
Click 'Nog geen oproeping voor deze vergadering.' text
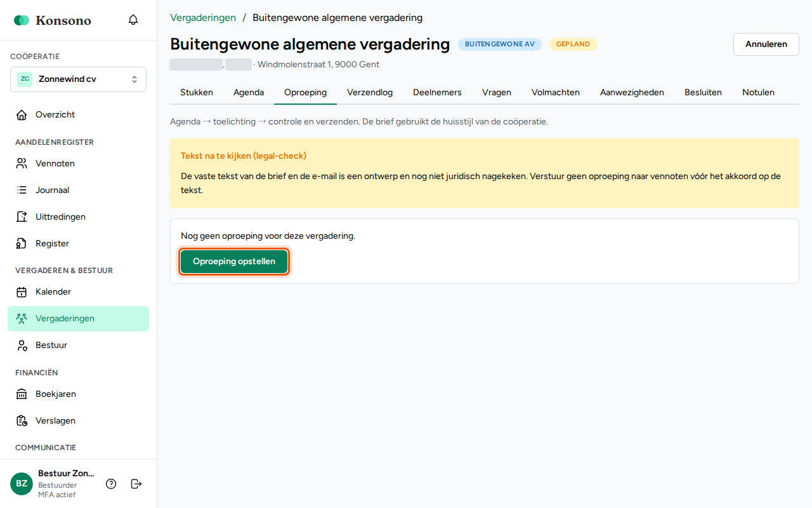pyautogui.click(x=268, y=236)
